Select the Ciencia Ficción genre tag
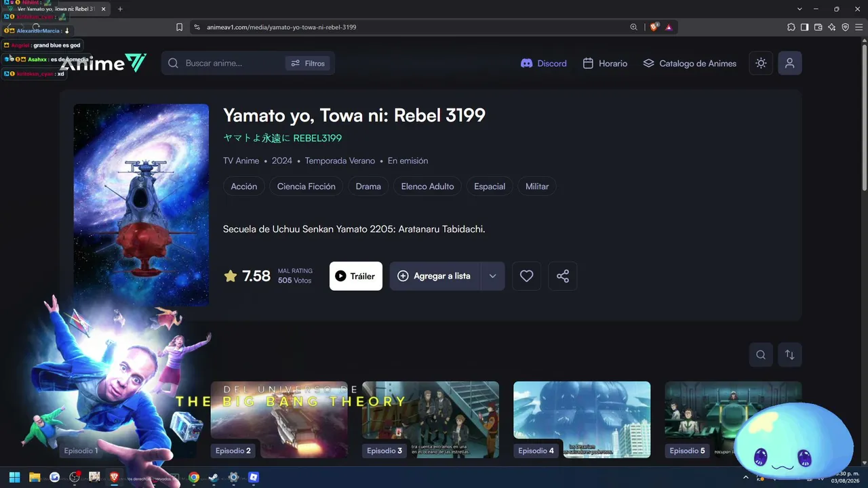This screenshot has width=868, height=488. 307,186
